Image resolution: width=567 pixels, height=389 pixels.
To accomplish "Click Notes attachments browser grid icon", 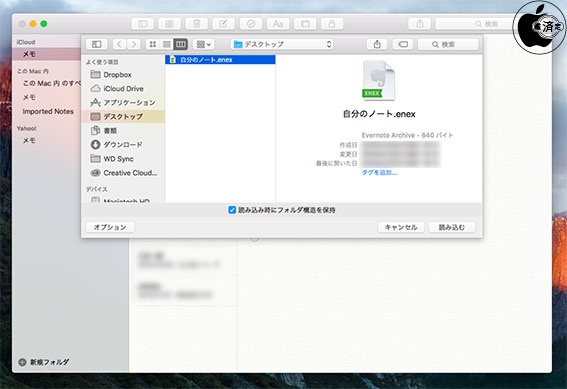I will click(169, 24).
